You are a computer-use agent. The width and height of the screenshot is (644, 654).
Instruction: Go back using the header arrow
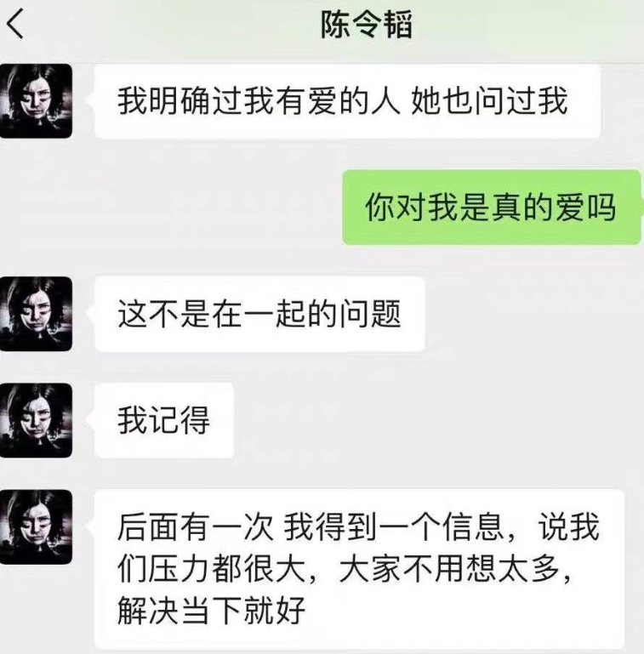tap(15, 24)
